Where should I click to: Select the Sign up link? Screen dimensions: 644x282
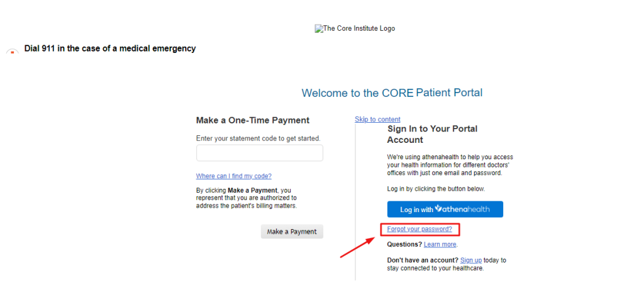click(471, 260)
